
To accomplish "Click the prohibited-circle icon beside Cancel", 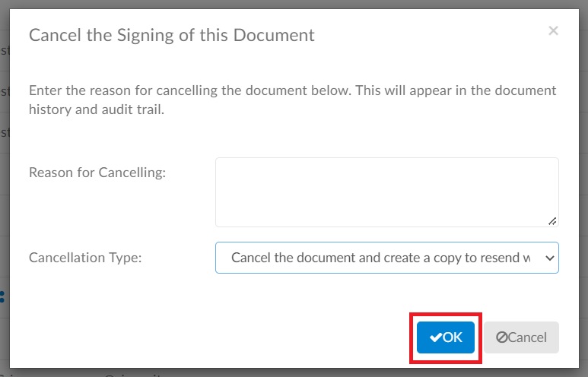I will (x=502, y=337).
